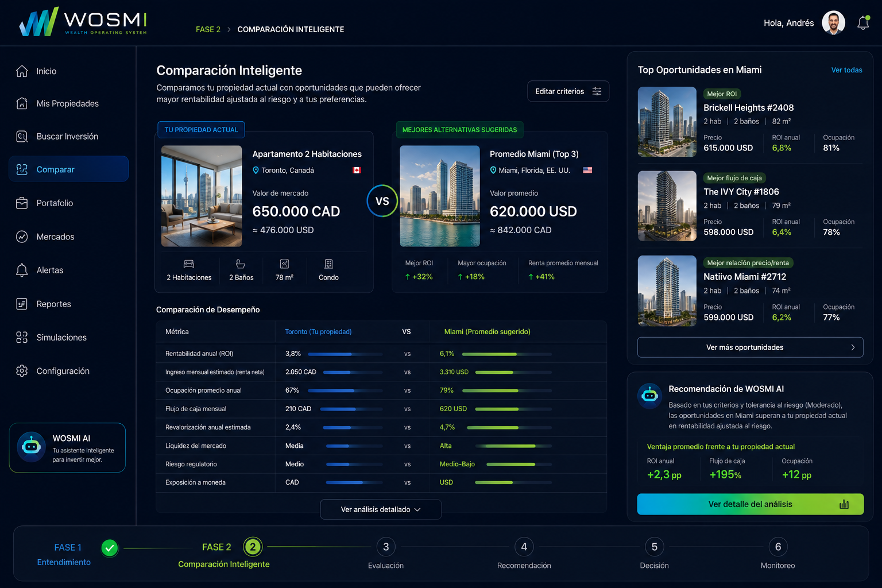Click the FASE 2 step circle
882x588 pixels.
click(253, 547)
